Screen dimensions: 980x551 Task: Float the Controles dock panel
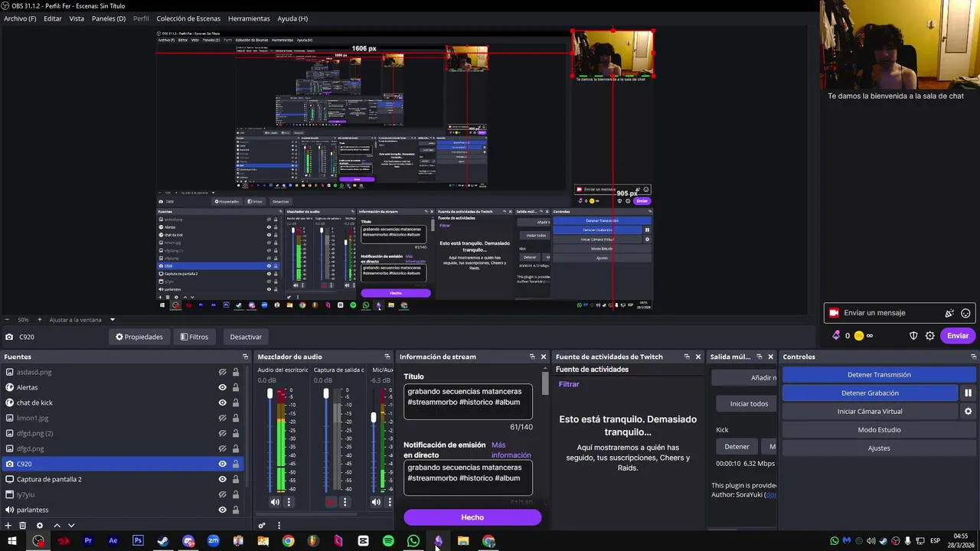[x=973, y=357]
